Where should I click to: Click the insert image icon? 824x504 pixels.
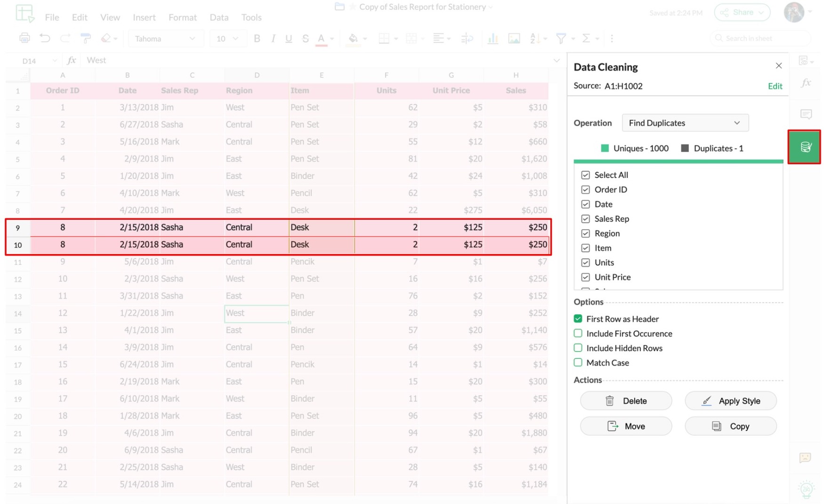(x=514, y=39)
